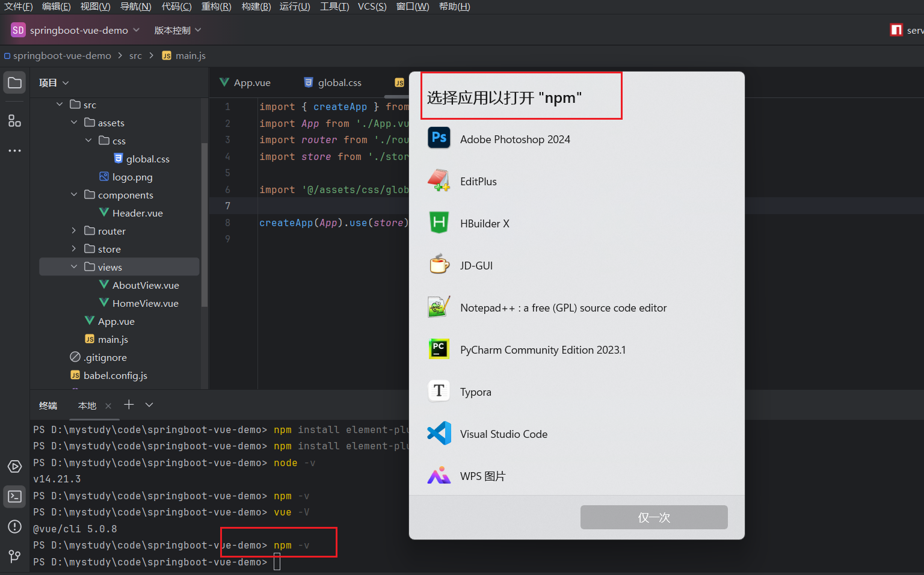This screenshot has height=575, width=924.
Task: Click the logo.png image file icon
Action: coord(104,177)
